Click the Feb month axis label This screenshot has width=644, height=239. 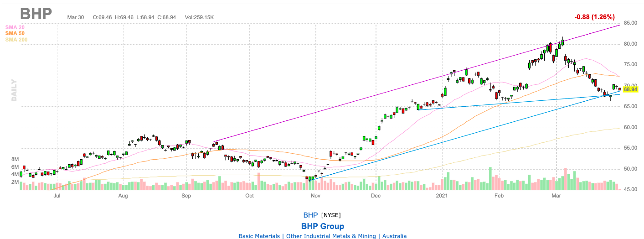(x=499, y=196)
